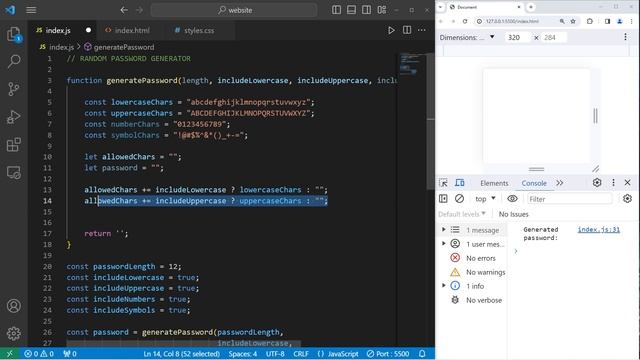640x360 pixels.
Task: Click the remote window status bar icon
Action: [x=9, y=354]
